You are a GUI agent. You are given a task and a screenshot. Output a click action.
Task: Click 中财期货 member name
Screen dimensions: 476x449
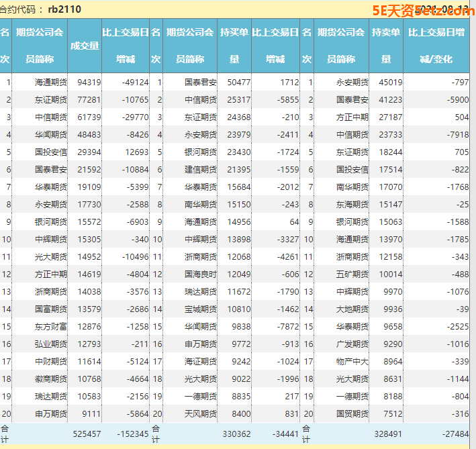51,362
